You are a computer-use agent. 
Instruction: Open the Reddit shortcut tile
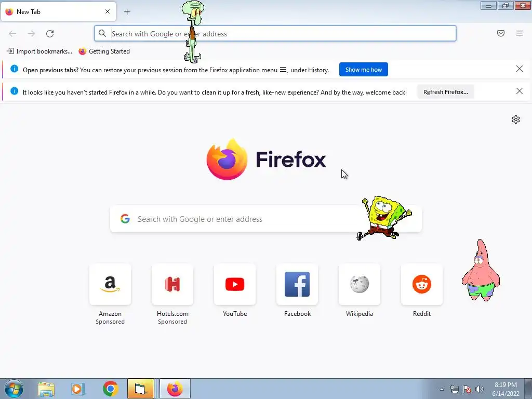click(422, 284)
